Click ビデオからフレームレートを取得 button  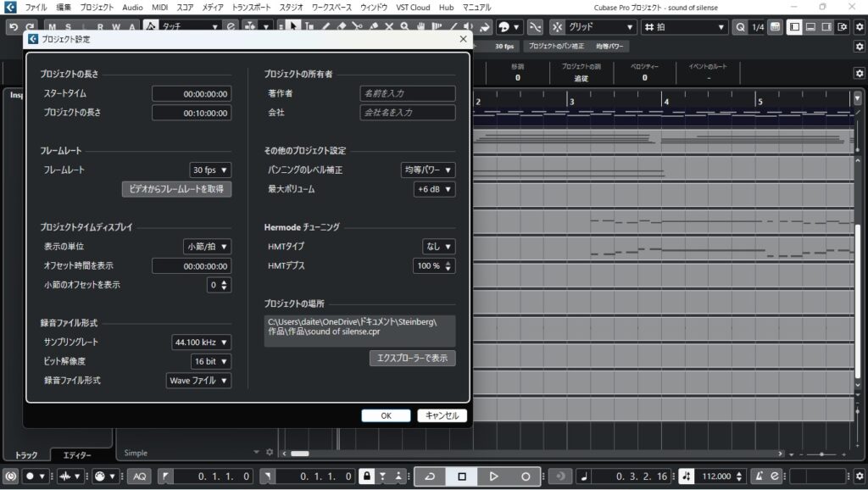[176, 189]
